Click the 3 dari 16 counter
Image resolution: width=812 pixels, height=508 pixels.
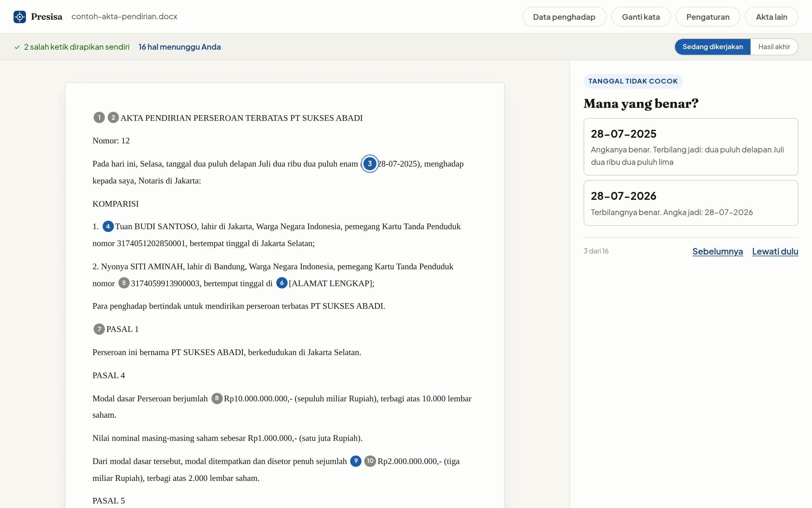click(x=596, y=251)
